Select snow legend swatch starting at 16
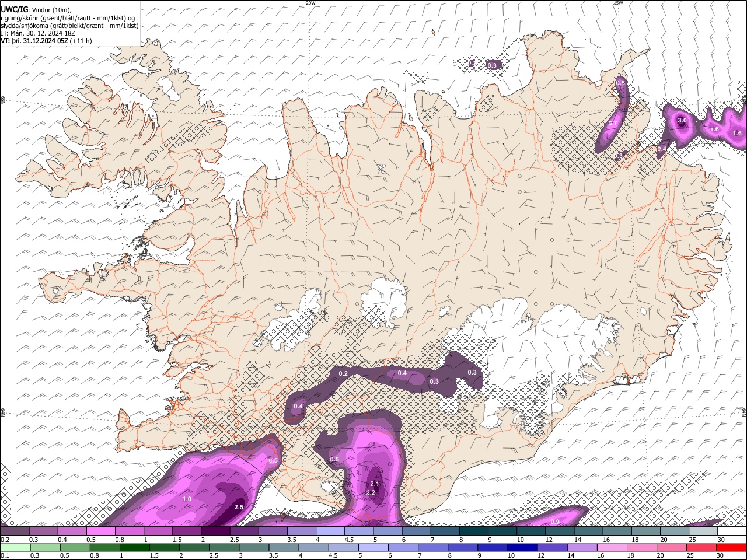Screen dimensions: 747x560 [617, 531]
